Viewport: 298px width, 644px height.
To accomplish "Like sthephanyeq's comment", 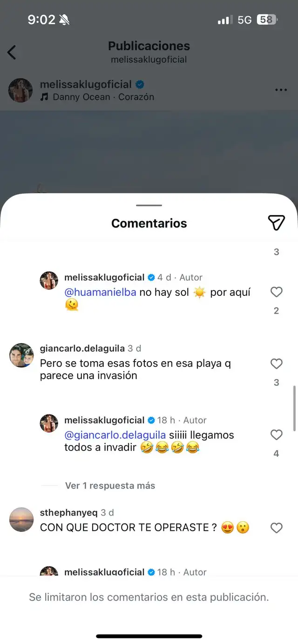I will click(276, 528).
